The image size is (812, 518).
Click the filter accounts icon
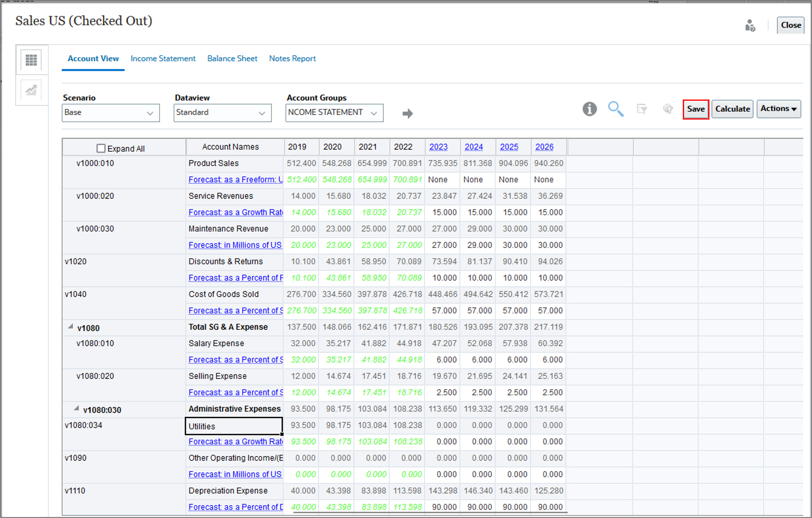[642, 109]
